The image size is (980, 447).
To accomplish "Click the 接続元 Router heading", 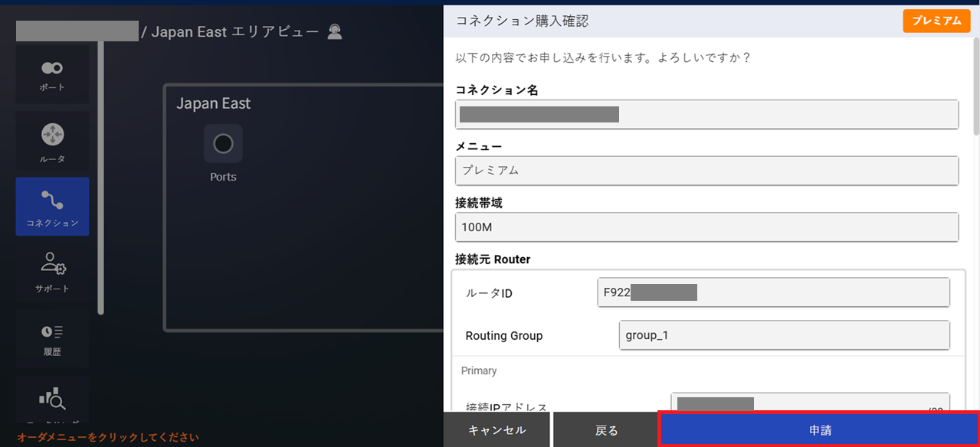I will [493, 259].
